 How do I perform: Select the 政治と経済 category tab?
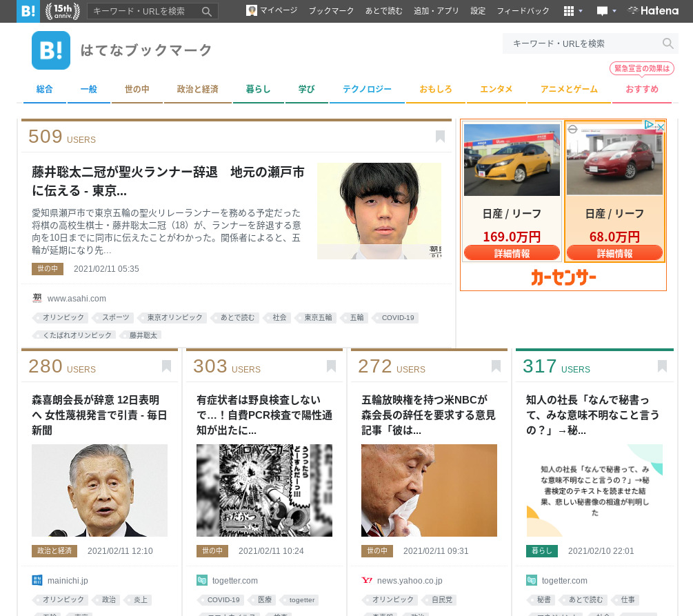pyautogui.click(x=198, y=89)
